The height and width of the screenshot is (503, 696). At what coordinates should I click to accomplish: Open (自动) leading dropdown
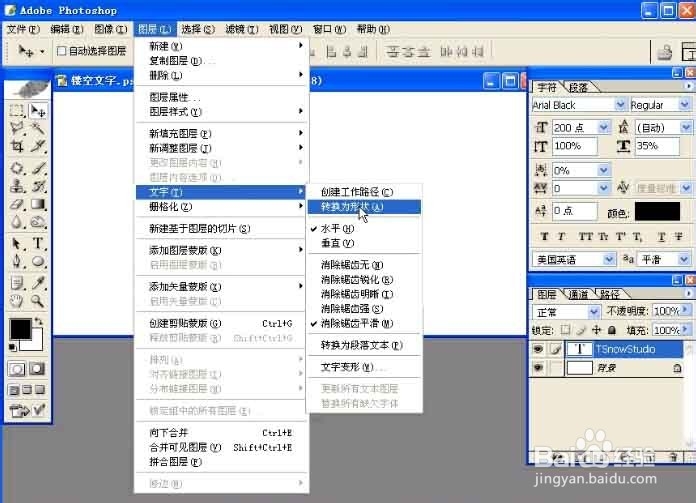(686, 128)
